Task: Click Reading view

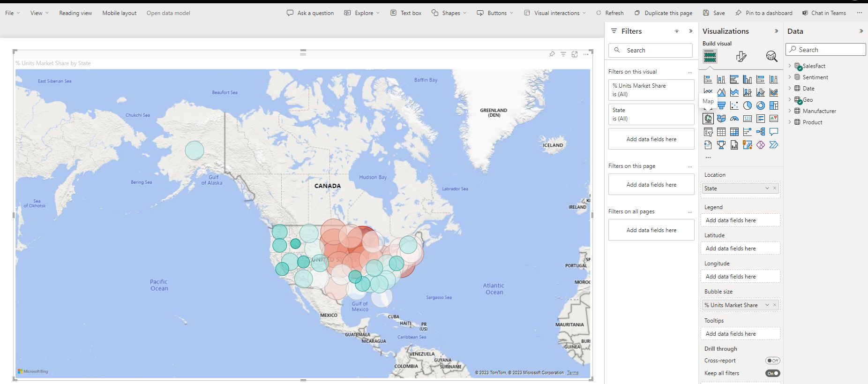Action: 75,13
